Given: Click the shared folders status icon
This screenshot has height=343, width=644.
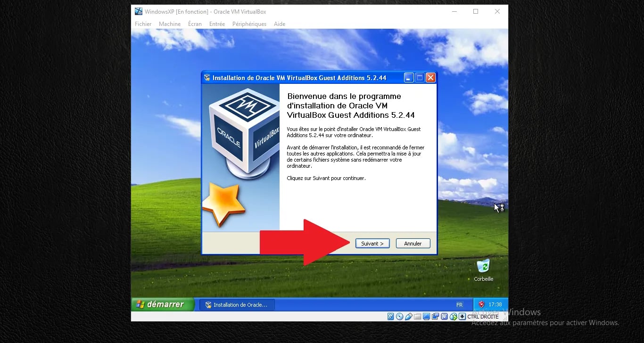Looking at the screenshot, I should coord(417,316).
